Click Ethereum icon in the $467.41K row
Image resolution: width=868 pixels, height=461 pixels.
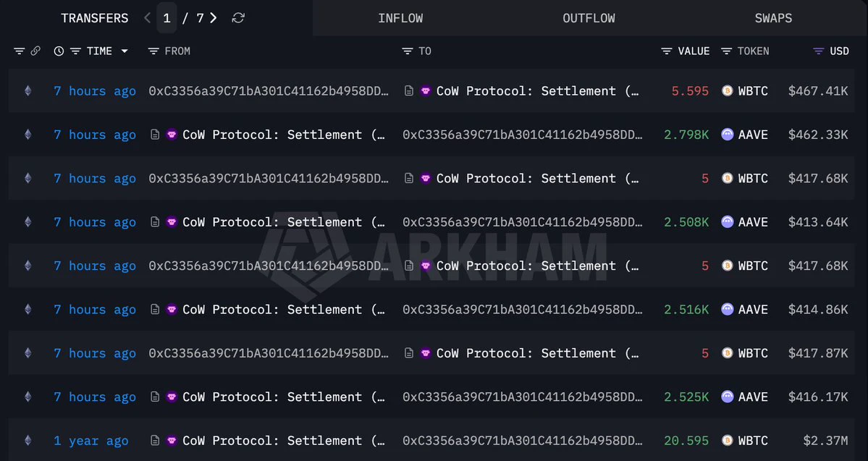[x=28, y=90]
